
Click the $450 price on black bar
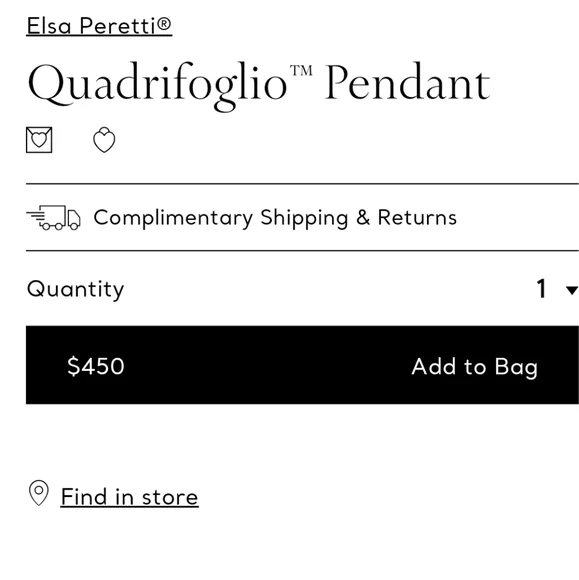[x=96, y=366]
